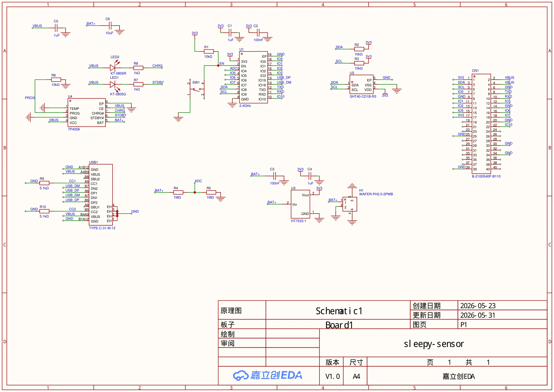Click capacitor C3 100nF symbol
554x392 pixels.
pos(275,176)
